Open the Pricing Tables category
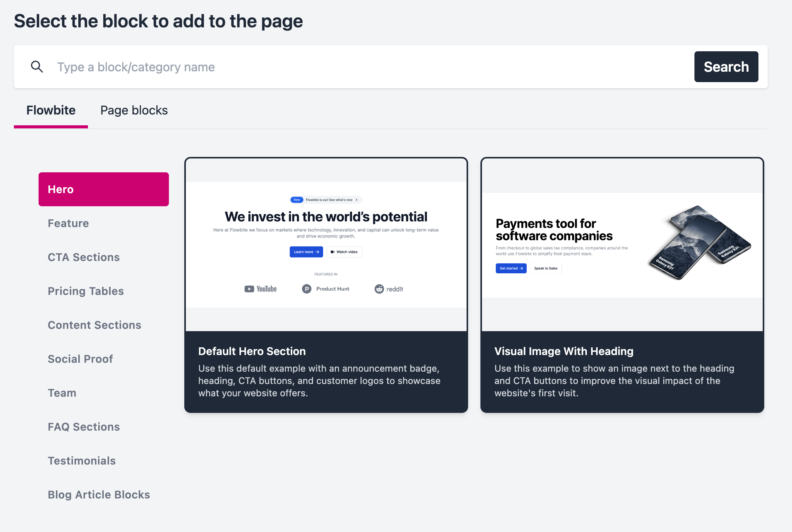 coord(104,291)
